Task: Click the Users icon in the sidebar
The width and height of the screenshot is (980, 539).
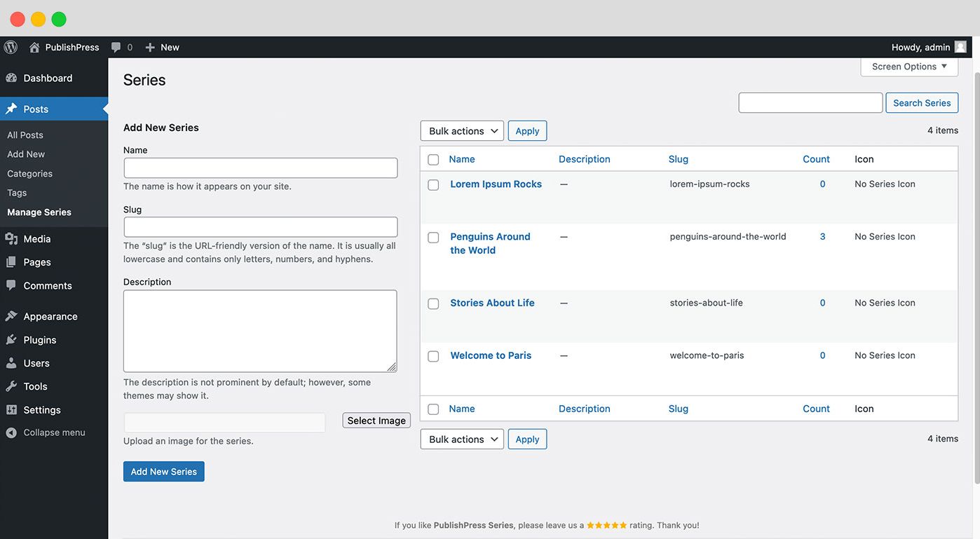Action: click(x=12, y=363)
